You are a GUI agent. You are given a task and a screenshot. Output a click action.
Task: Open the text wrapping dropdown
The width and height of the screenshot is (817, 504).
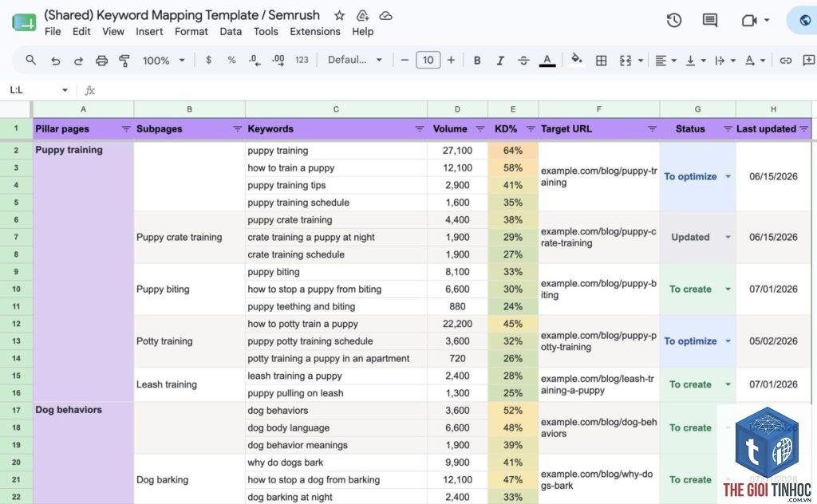(x=724, y=61)
